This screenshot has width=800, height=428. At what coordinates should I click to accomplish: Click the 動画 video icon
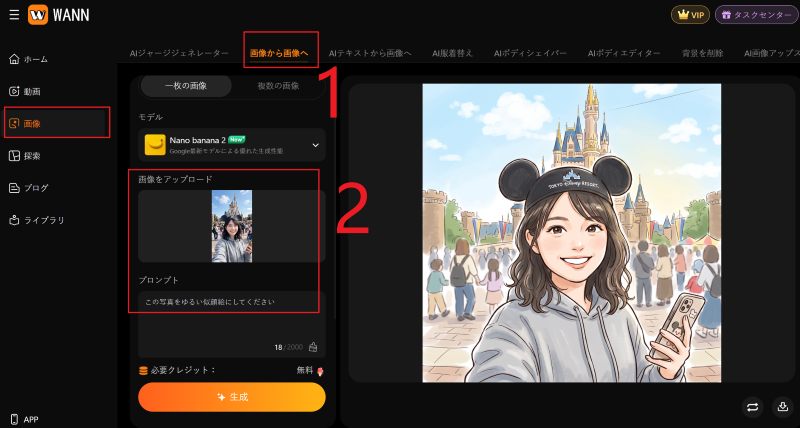pyautogui.click(x=14, y=91)
